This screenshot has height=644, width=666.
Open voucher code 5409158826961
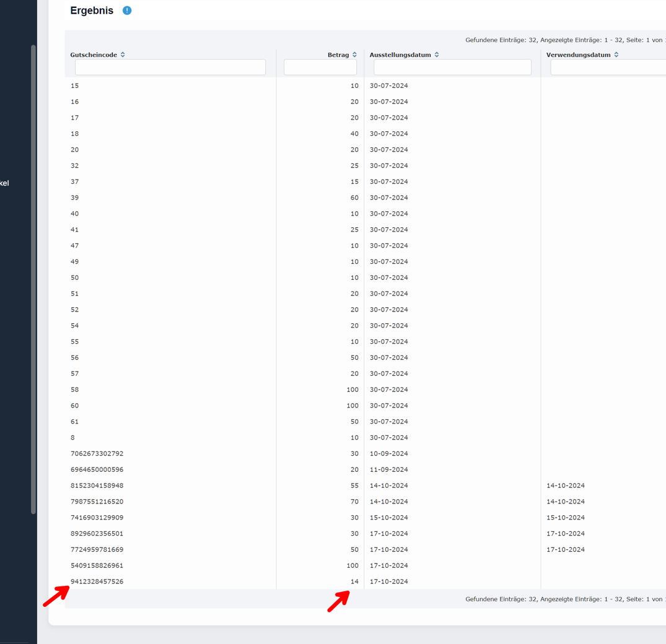coord(97,565)
